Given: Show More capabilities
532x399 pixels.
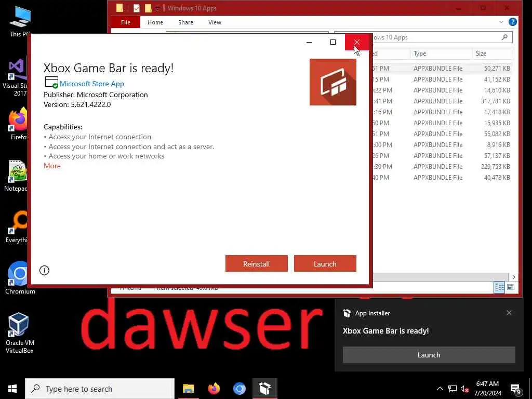Looking at the screenshot, I should [x=52, y=166].
